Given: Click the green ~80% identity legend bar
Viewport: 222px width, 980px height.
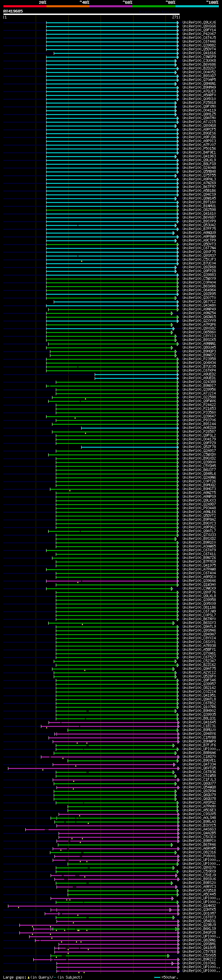Looking at the screenshot, I should click(154, 6).
